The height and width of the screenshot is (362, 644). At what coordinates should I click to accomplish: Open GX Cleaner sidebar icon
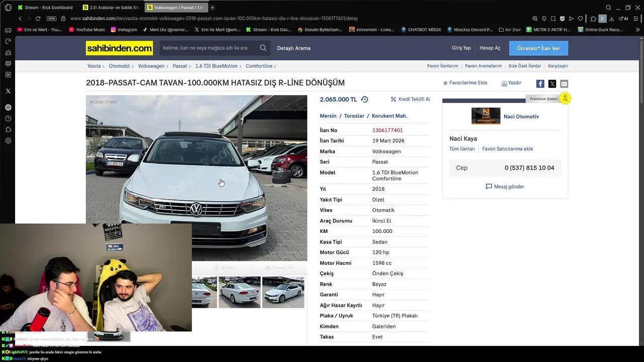coord(8,52)
